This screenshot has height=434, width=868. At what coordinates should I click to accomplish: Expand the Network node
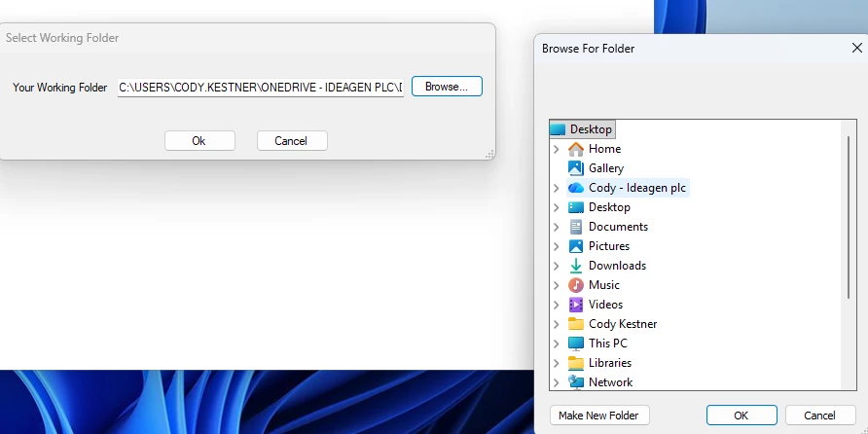[557, 382]
